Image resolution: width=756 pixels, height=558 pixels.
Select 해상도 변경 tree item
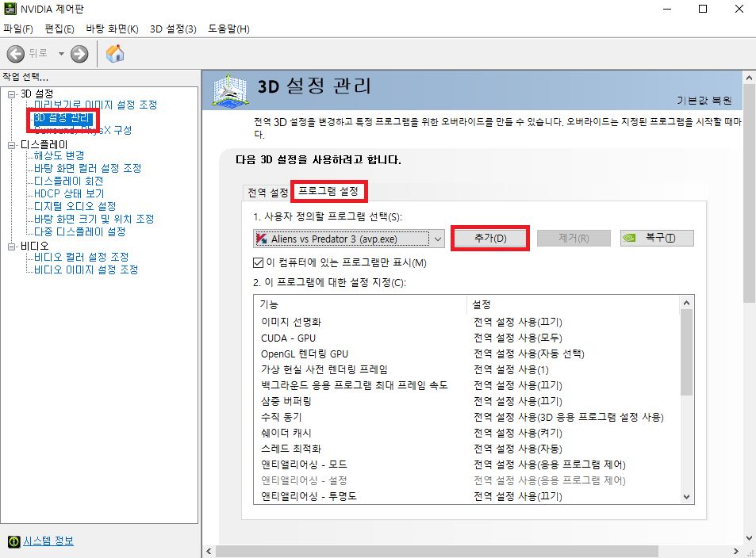(x=59, y=155)
